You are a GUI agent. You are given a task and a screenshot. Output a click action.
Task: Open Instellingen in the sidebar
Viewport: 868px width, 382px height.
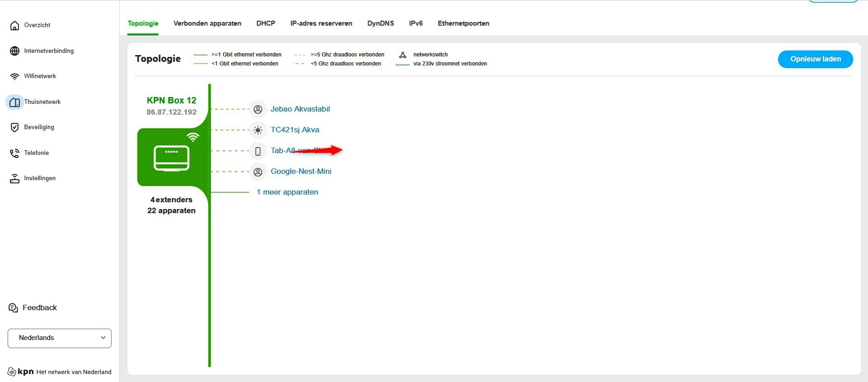[x=40, y=178]
